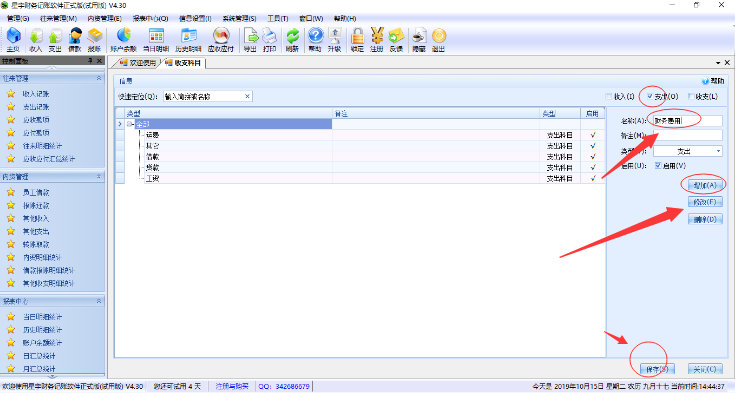Click the coffee cup toolbar icon
The width and height of the screenshot is (738, 393).
tap(419, 39)
